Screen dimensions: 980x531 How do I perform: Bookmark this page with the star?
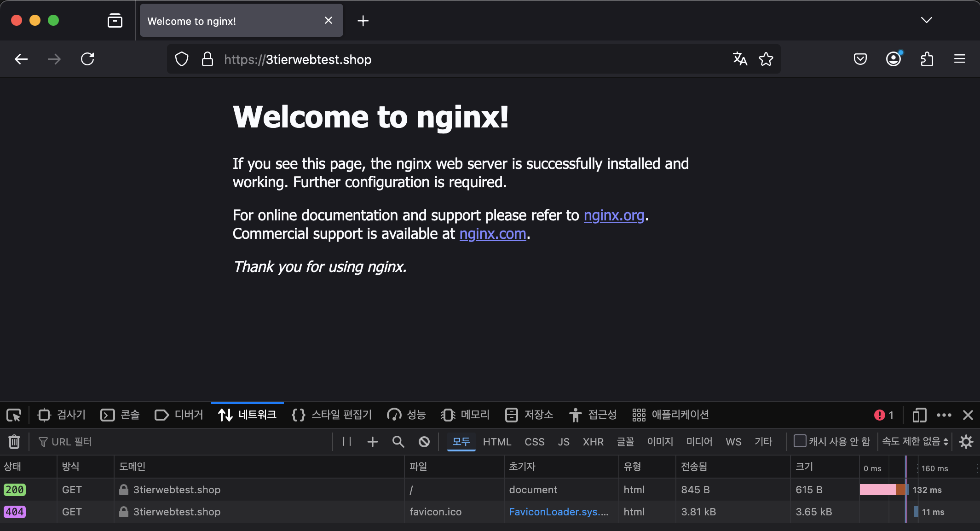pyautogui.click(x=766, y=59)
